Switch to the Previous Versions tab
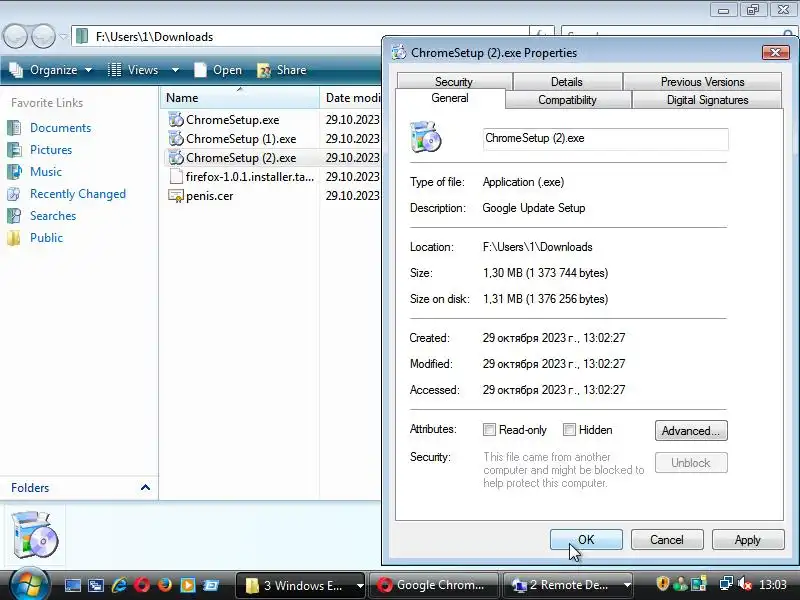The image size is (800, 600). click(x=703, y=82)
